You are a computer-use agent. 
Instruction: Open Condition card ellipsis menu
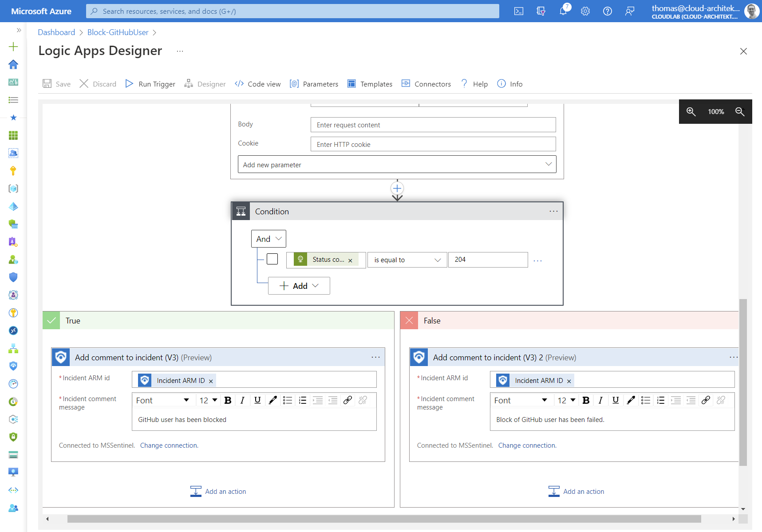553,211
